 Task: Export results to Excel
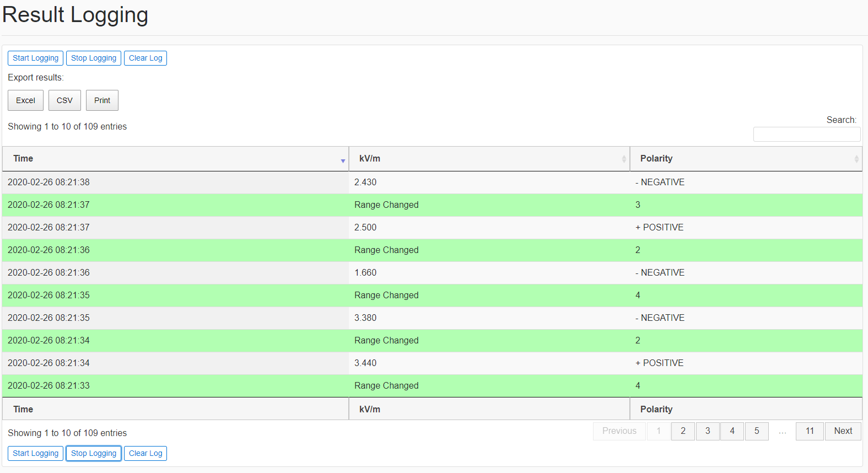[x=25, y=100]
